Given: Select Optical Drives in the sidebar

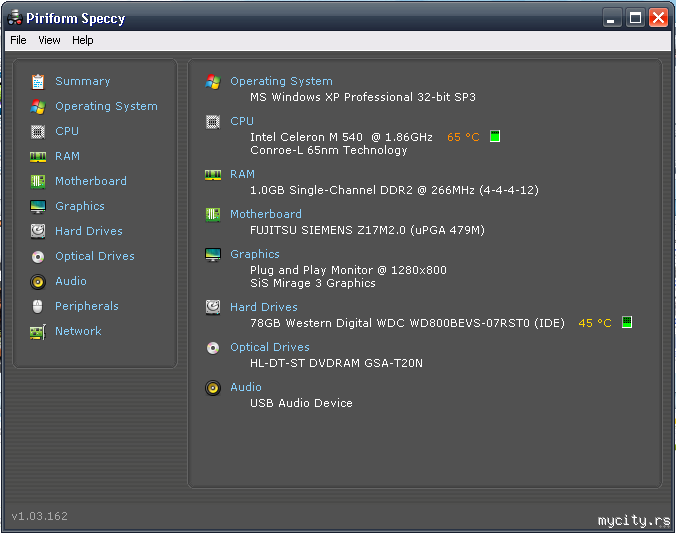Looking at the screenshot, I should click(94, 256).
